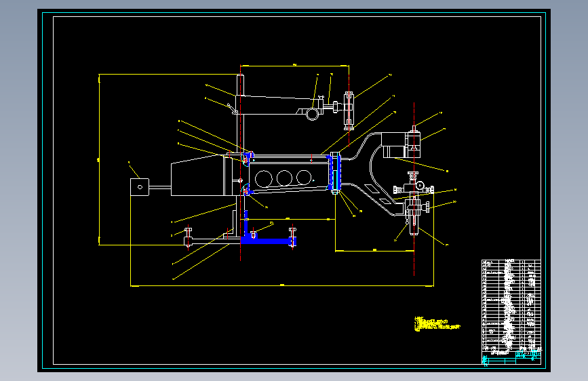Select the middle circle inside the cylinder body
The image size is (588, 381).
click(x=284, y=178)
